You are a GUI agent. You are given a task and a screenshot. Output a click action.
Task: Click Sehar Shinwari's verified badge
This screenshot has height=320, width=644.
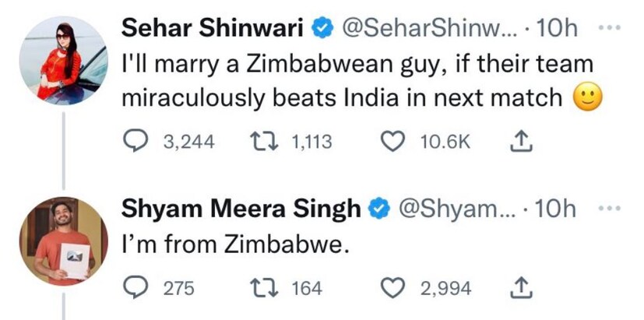(322, 30)
